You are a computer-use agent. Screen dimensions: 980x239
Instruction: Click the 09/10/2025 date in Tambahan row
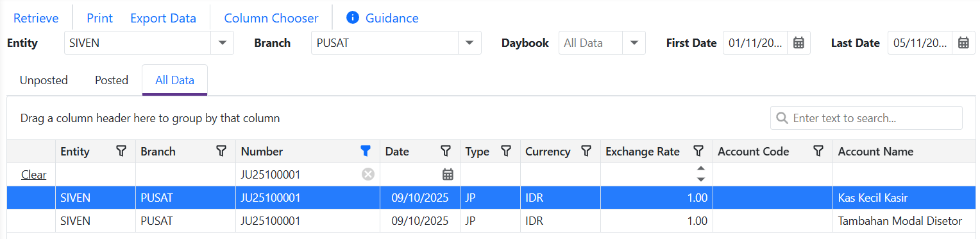click(420, 221)
